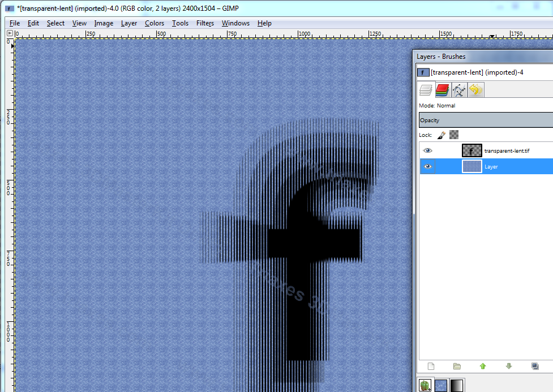Click the image thumbnail in the dock selector
Image resolution: width=553 pixels, height=392 pixels.
coord(423,72)
